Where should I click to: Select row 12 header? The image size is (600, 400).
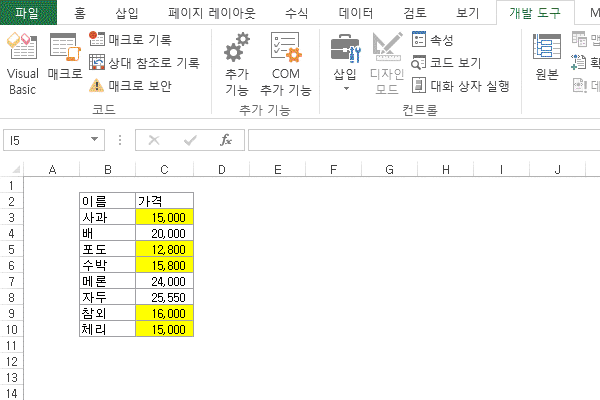[11, 361]
